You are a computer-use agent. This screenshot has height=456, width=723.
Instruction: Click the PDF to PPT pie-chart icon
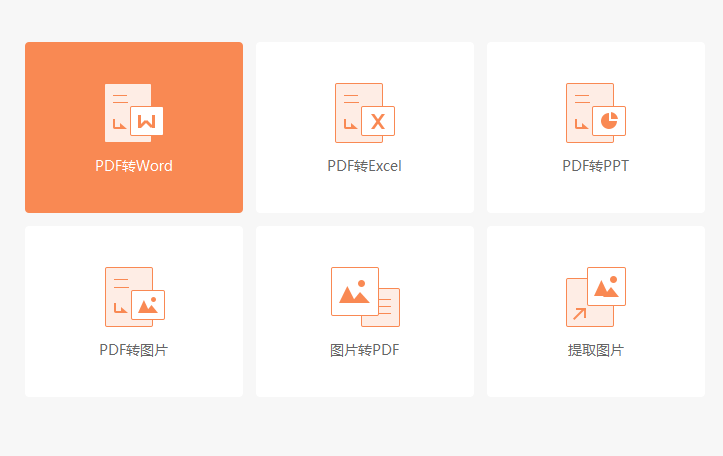596,113
